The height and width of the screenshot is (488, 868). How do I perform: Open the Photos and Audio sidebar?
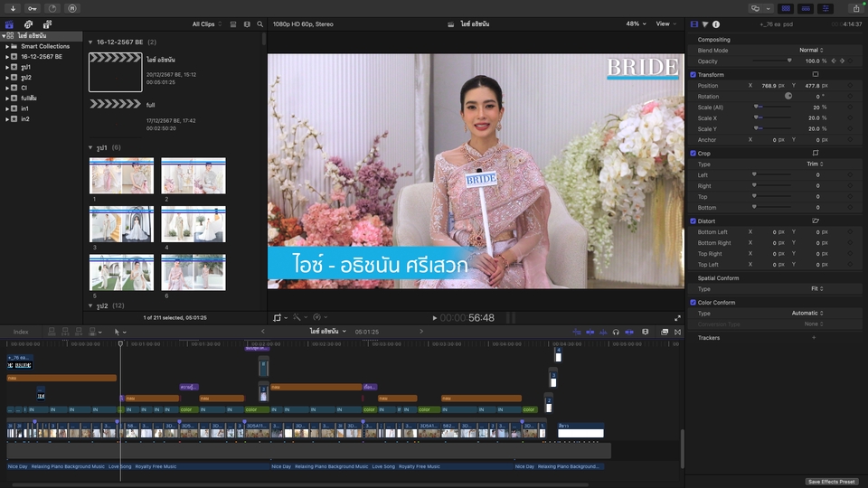pyautogui.click(x=28, y=24)
